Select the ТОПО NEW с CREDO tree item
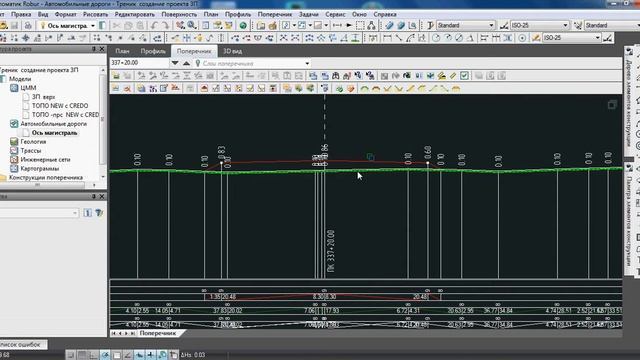This screenshot has width=640, height=360. 60,106
